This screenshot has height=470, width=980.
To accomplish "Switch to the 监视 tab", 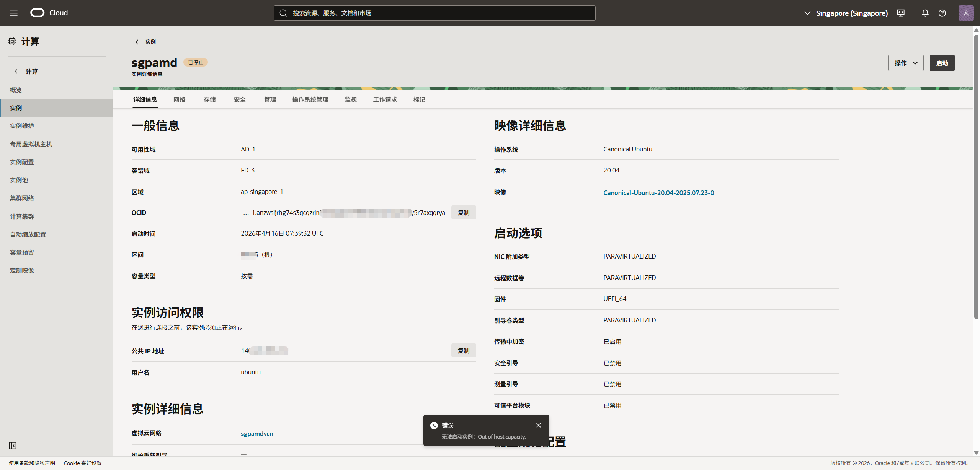I will 351,99.
